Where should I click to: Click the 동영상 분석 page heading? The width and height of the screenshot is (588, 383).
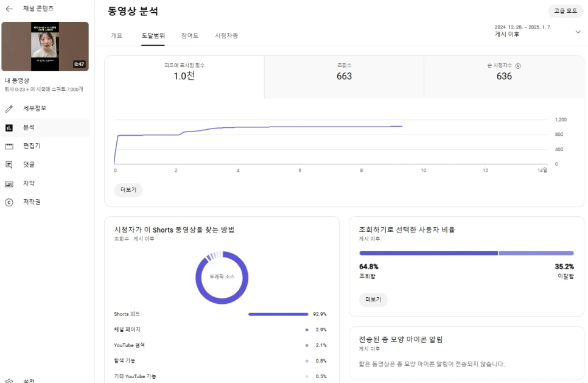click(133, 11)
